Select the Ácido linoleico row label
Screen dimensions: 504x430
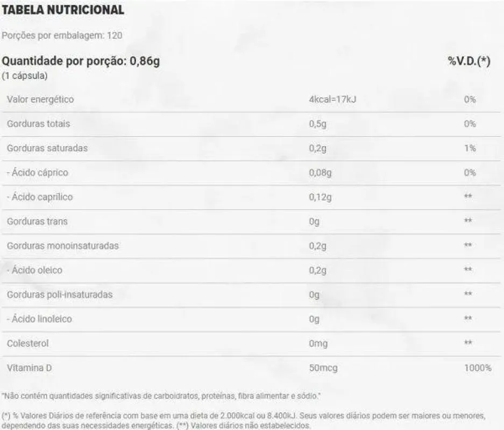click(x=40, y=319)
